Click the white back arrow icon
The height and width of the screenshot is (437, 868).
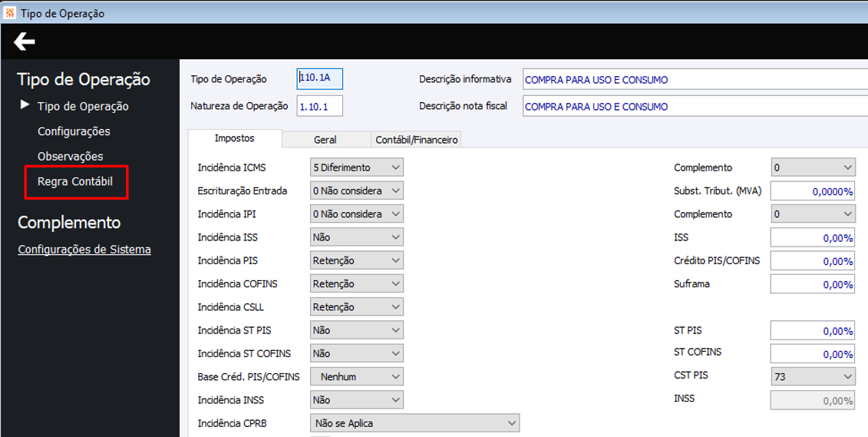[x=25, y=41]
